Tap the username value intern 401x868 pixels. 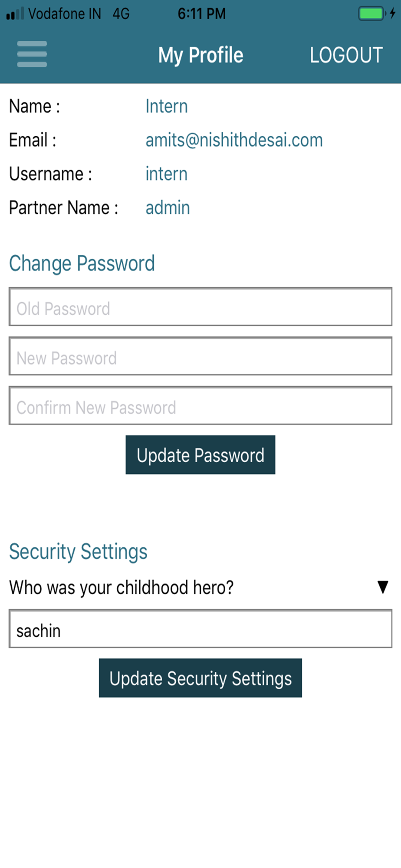click(x=166, y=174)
